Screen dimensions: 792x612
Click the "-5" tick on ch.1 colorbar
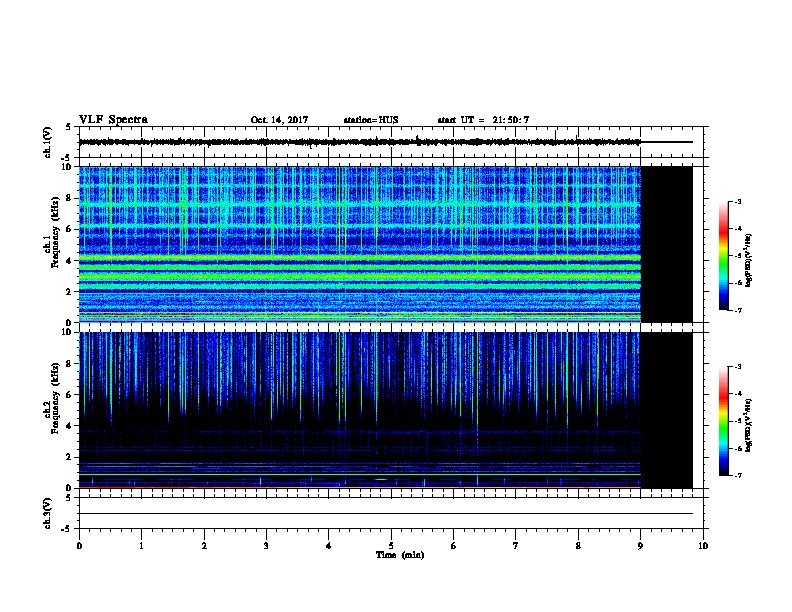pyautogui.click(x=737, y=256)
